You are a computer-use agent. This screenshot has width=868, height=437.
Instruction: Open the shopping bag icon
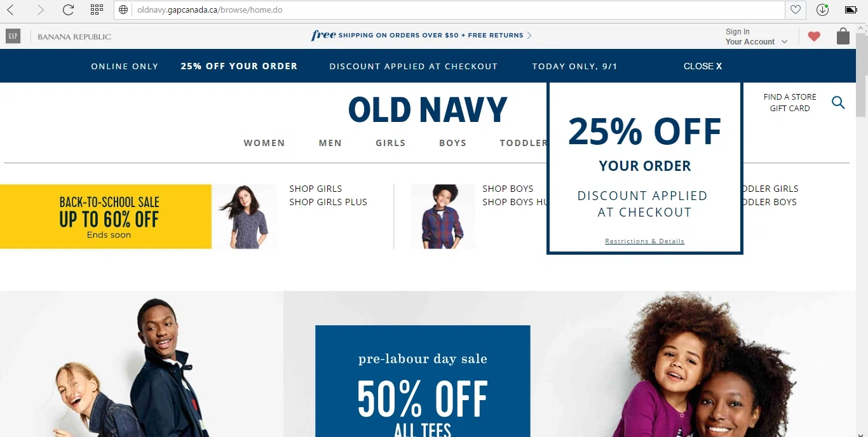pyautogui.click(x=843, y=36)
